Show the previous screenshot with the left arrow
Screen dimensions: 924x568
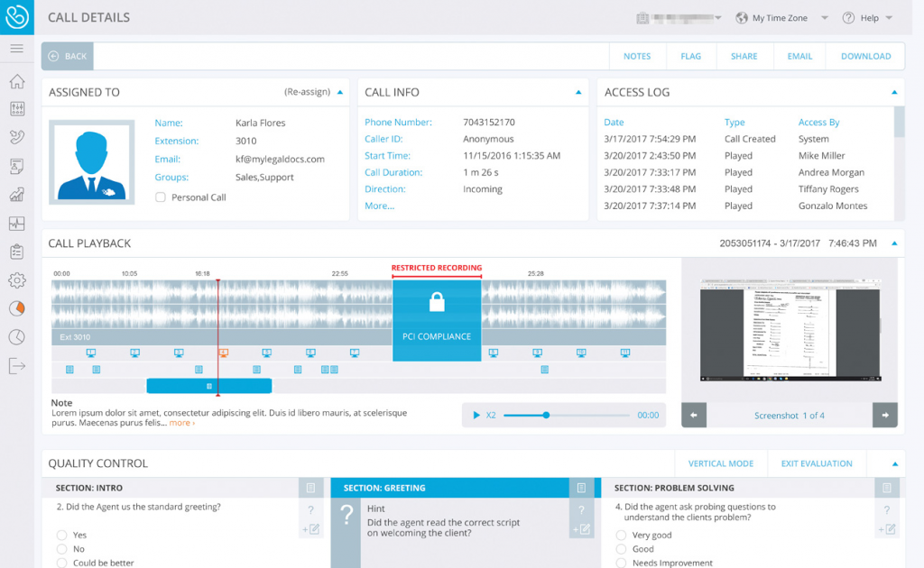click(x=694, y=415)
